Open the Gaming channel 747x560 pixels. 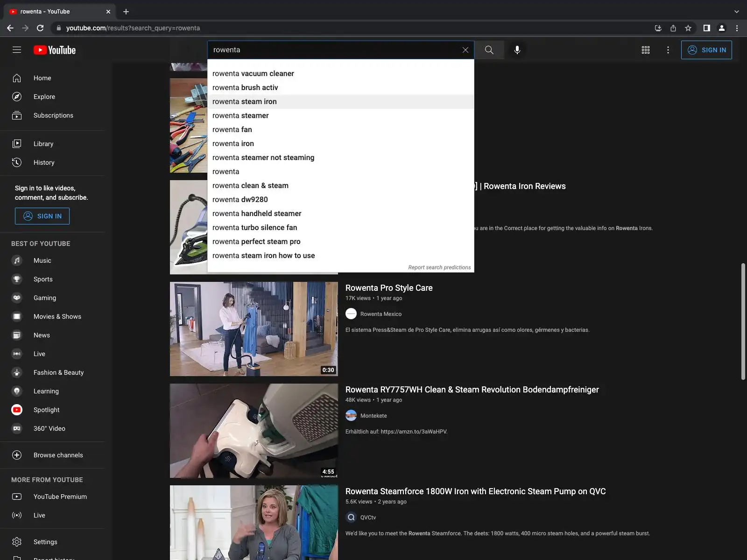[x=52, y=298]
